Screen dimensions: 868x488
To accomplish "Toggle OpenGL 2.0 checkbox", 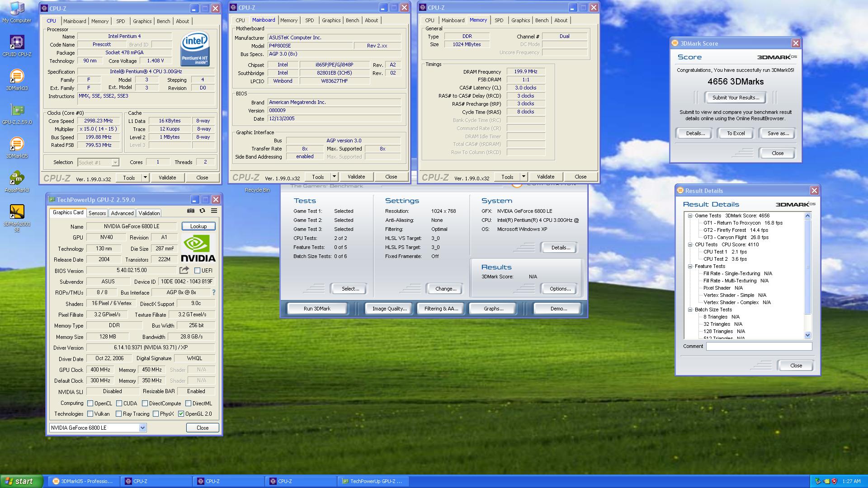I will [x=181, y=414].
